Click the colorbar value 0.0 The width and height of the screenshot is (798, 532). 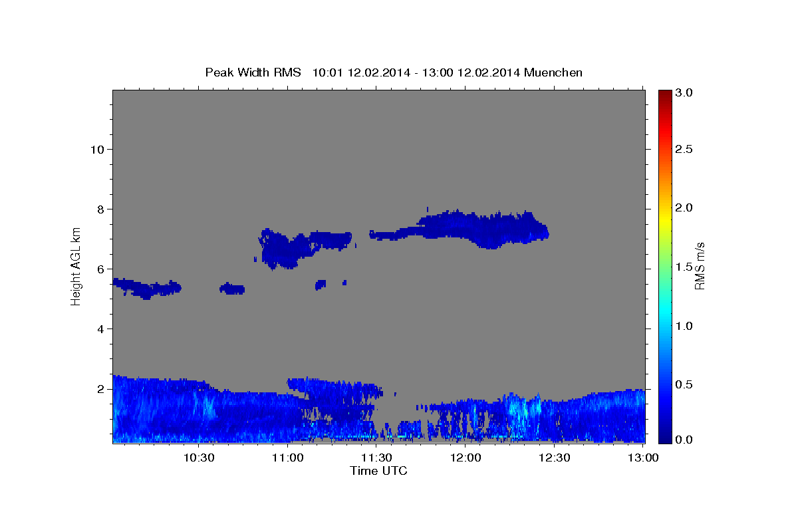tap(685, 440)
